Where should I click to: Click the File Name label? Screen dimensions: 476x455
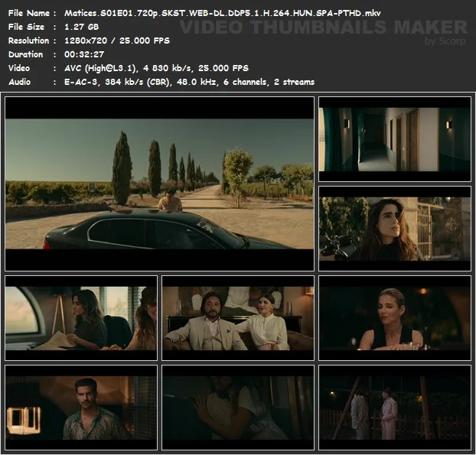(x=29, y=13)
